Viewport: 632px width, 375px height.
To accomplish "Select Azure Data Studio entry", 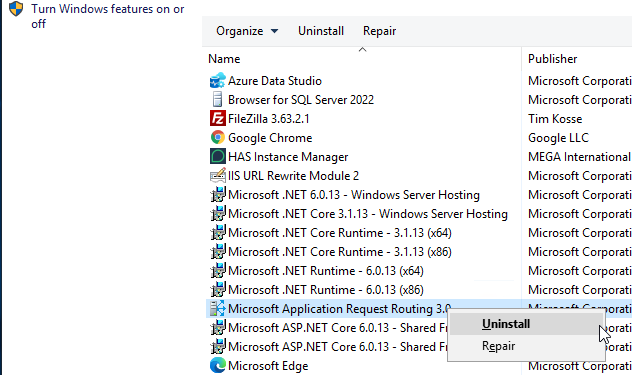I will tap(275, 81).
